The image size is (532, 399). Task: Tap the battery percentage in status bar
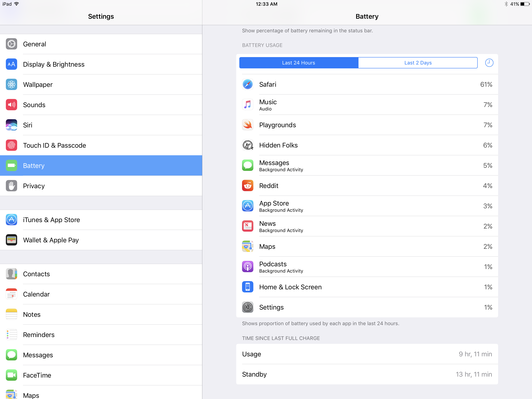[x=514, y=4]
